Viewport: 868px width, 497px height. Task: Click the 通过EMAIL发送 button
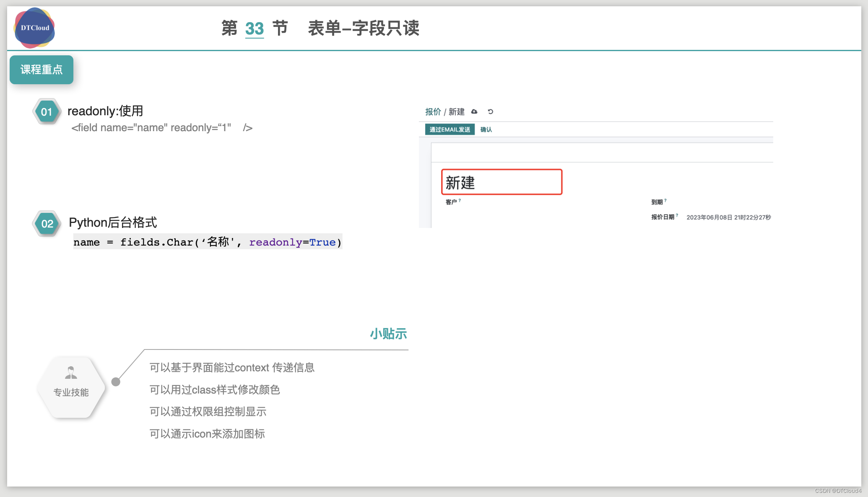(x=450, y=129)
